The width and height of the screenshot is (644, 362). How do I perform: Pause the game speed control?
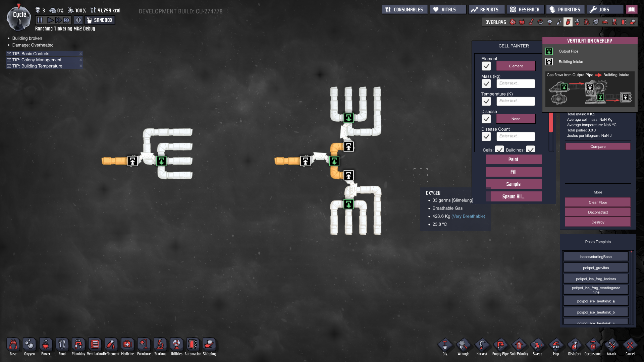40,20
